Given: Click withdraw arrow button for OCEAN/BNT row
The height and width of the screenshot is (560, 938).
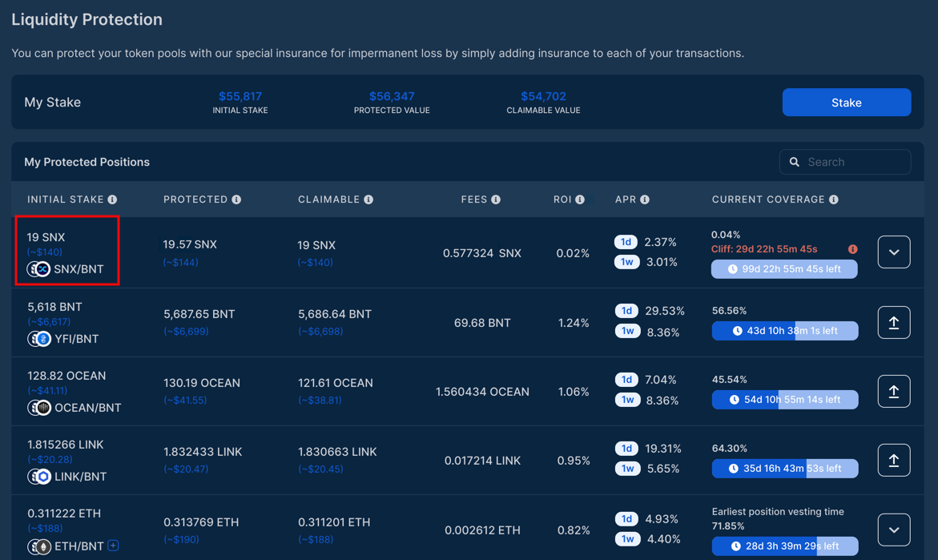Looking at the screenshot, I should tap(894, 391).
